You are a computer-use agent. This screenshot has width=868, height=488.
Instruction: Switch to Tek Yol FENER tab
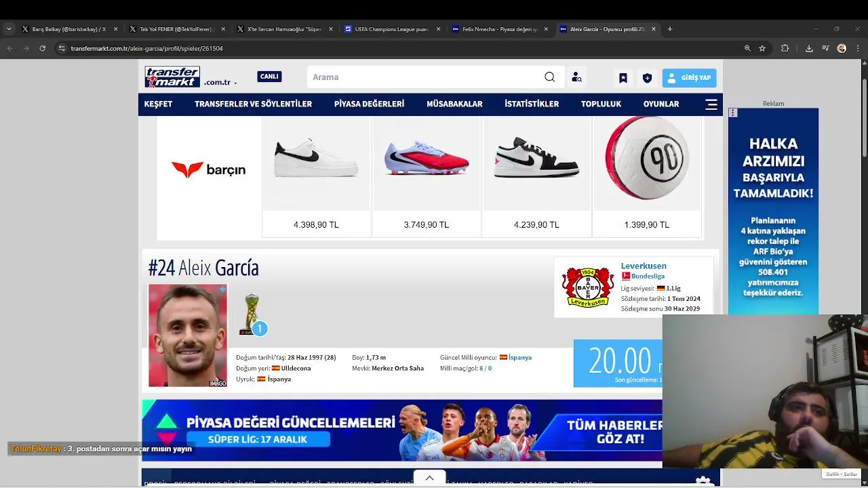(x=176, y=29)
